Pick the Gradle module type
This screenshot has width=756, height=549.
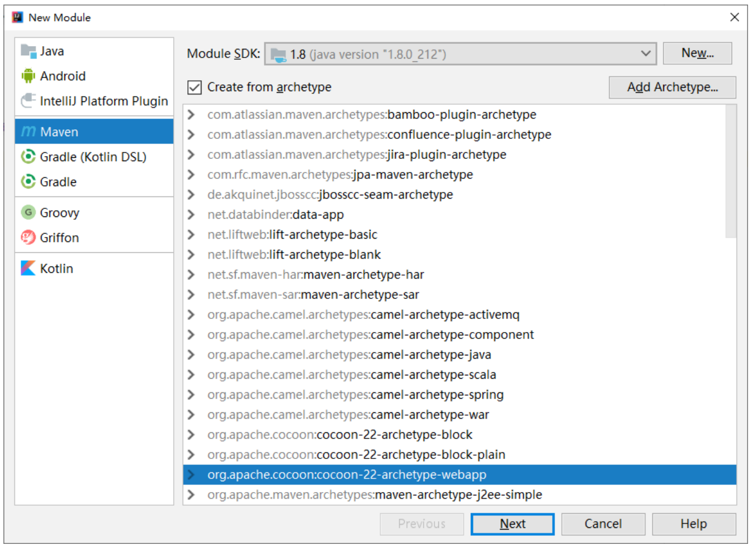[94, 182]
